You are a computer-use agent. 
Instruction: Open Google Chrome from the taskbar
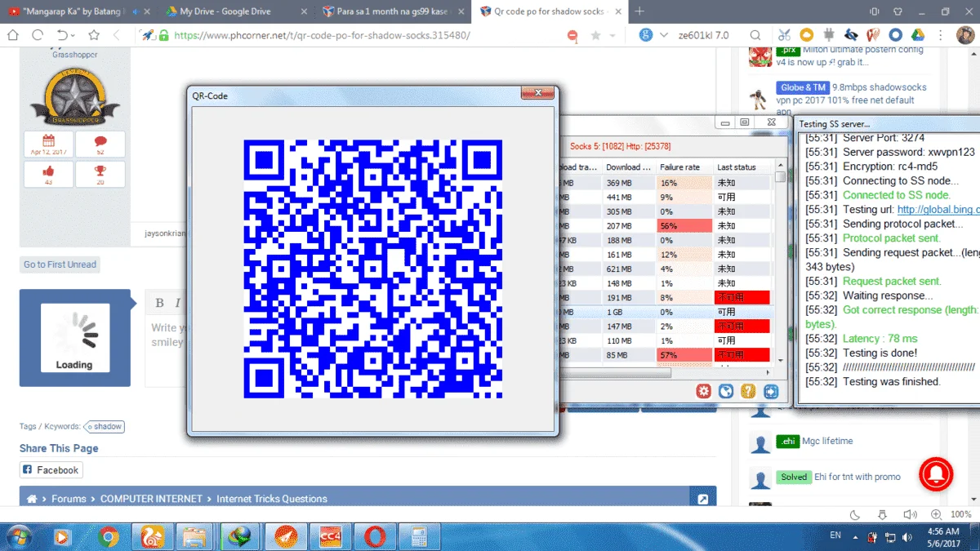108,537
